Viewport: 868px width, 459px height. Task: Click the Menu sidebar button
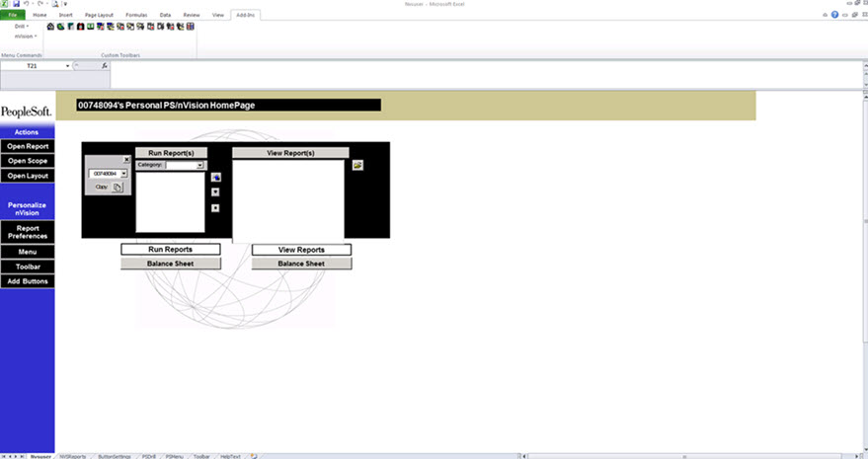click(28, 252)
